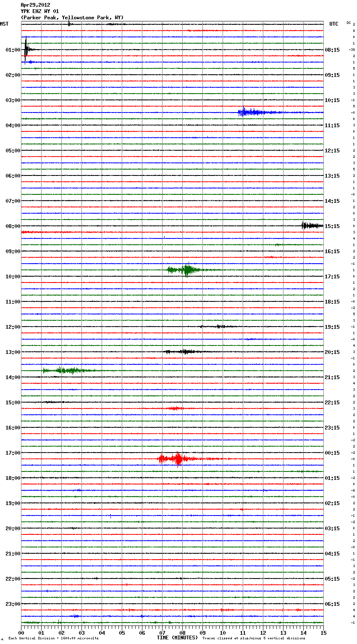Click the "UTC" time zone label
This screenshot has width=357, height=644.
tap(333, 24)
